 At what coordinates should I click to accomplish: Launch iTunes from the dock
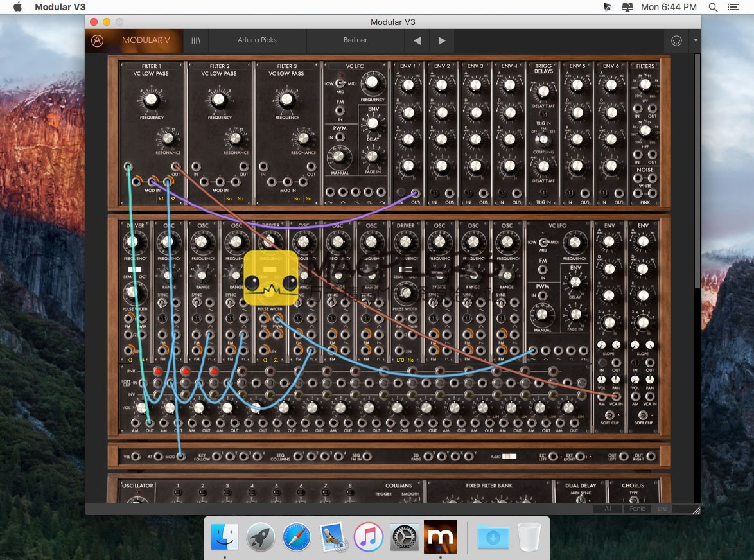[x=368, y=537]
